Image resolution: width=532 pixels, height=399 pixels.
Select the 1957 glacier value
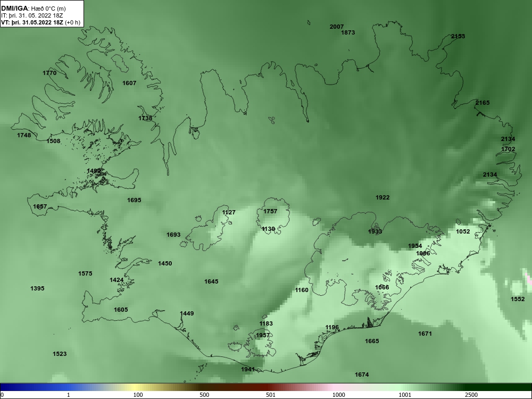(x=263, y=335)
